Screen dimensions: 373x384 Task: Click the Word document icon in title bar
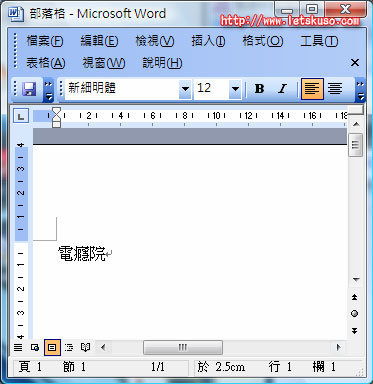click(16, 14)
